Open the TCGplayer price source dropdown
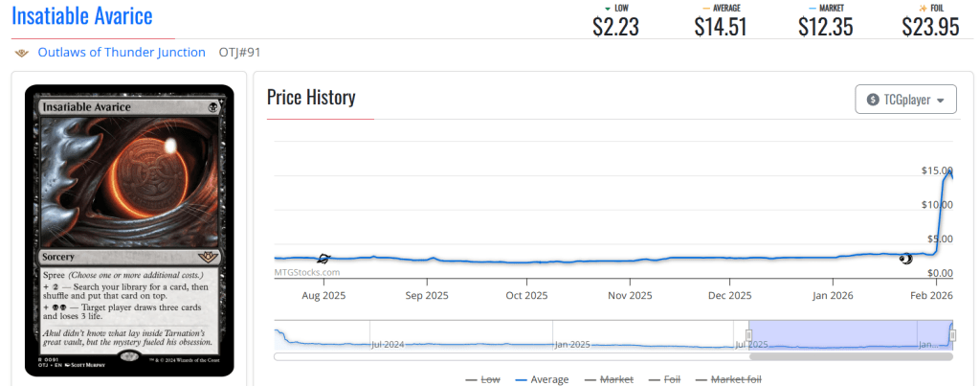The height and width of the screenshot is (386, 980). point(905,100)
